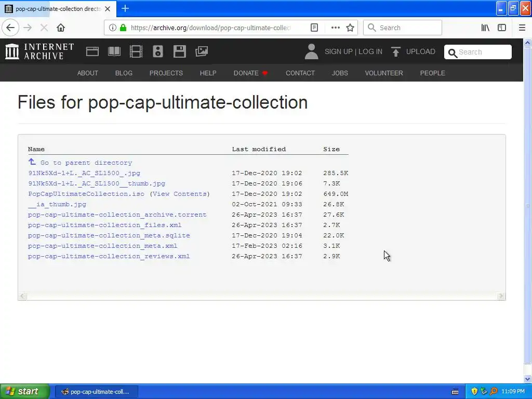Bookmark this page with the star

[350, 28]
